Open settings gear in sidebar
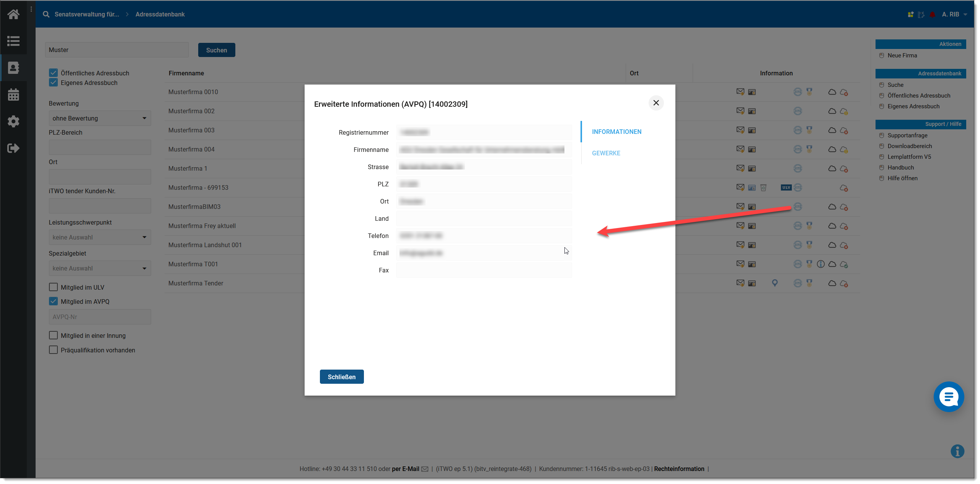980x484 pixels. click(13, 121)
